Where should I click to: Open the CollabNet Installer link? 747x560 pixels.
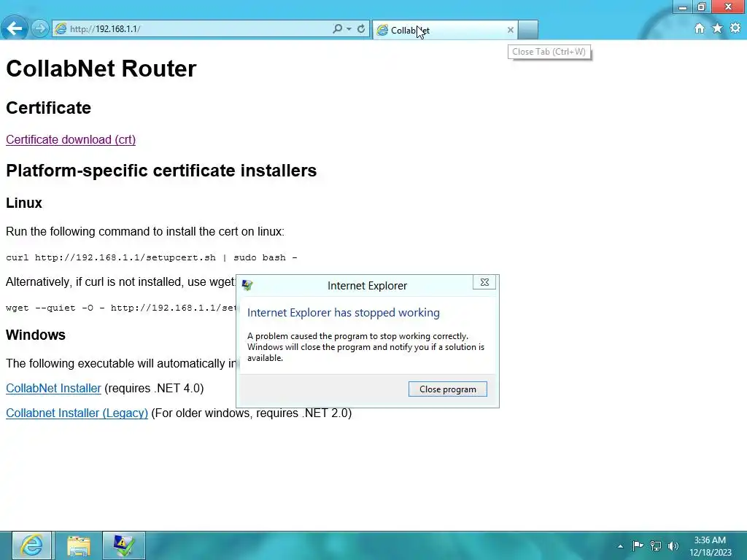[53, 388]
